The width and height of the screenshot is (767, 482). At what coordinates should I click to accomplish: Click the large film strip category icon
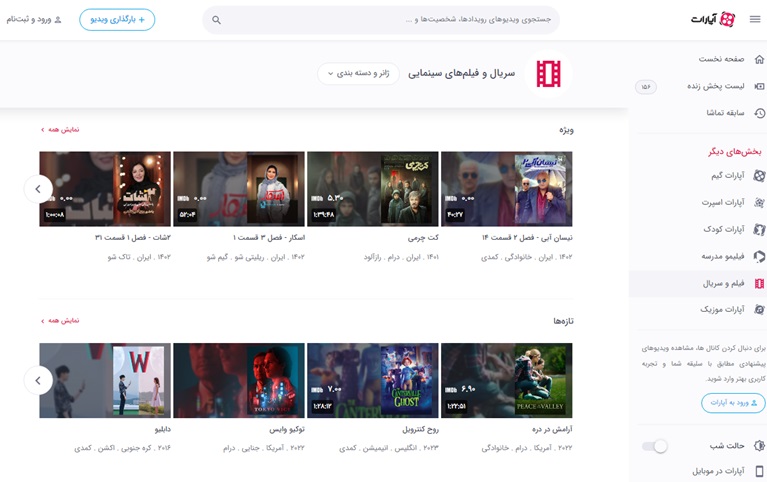548,74
